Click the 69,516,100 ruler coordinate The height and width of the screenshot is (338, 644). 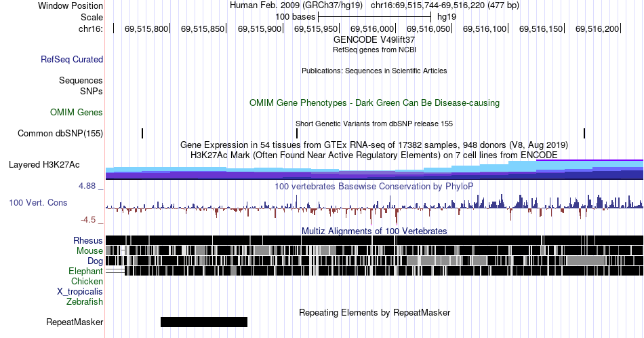coord(485,29)
